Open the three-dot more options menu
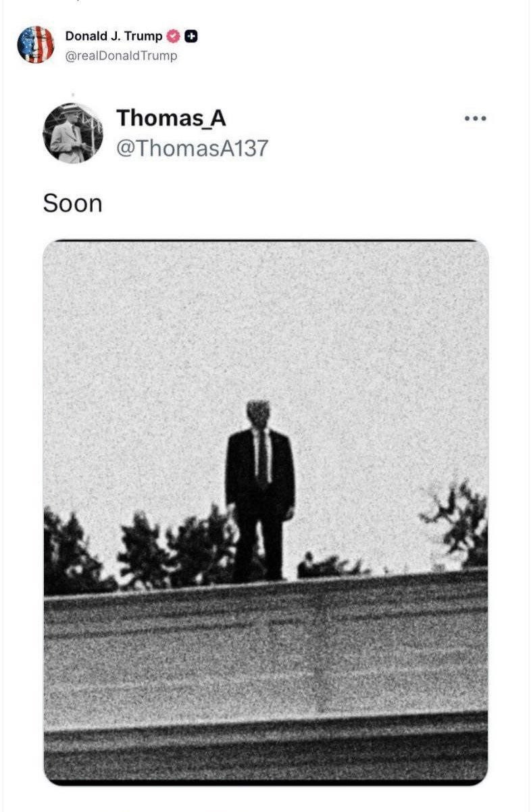The image size is (531, 812). tap(475, 119)
